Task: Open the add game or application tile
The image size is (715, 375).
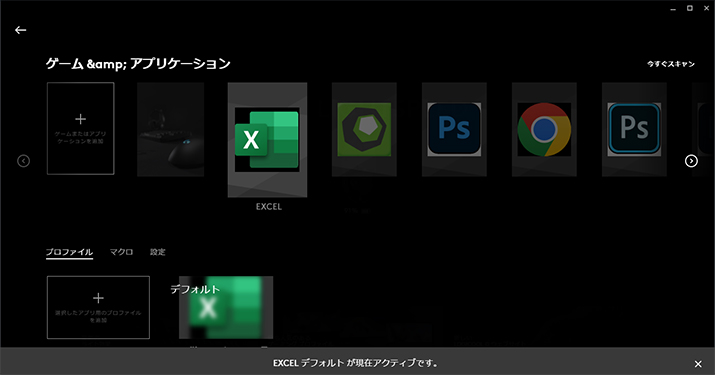Action: pos(81,128)
